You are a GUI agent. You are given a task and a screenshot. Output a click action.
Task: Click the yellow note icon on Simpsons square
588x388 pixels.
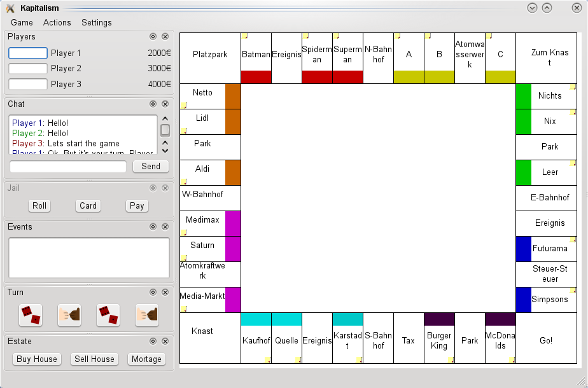pos(573,291)
